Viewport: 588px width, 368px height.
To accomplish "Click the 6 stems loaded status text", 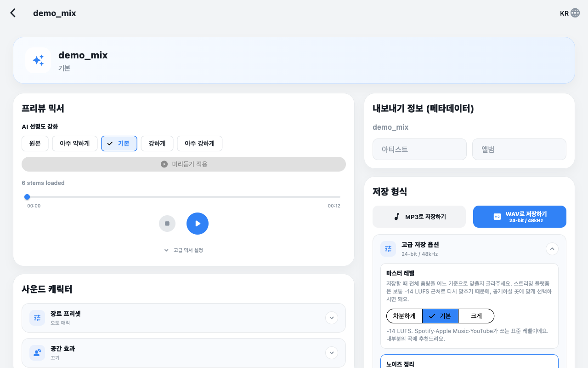I will 43,183.
